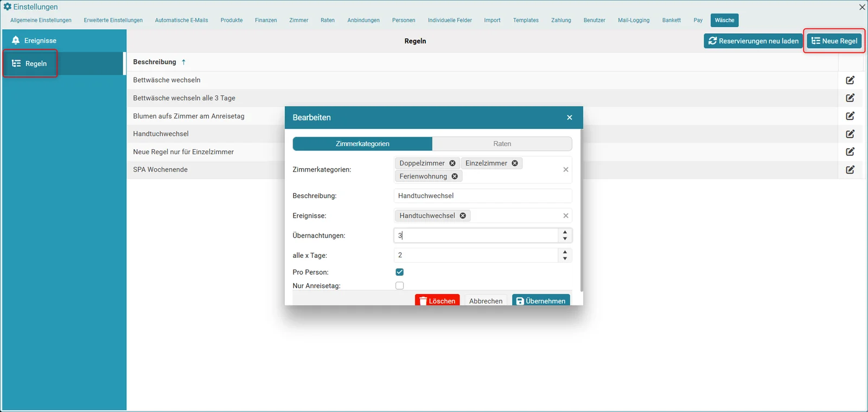Close the Einstellungen window
The width and height of the screenshot is (868, 412).
862,7
